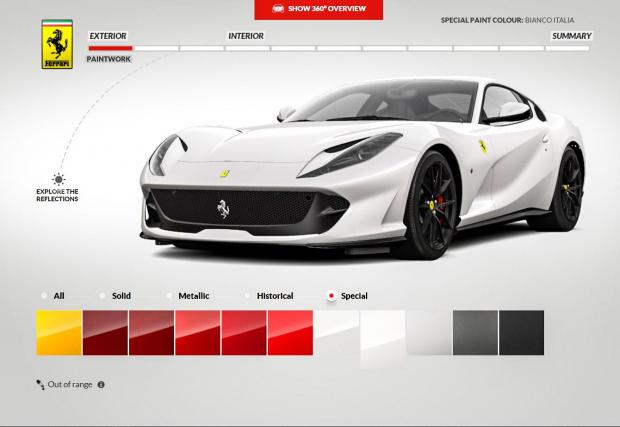Screen dimensions: 620x427
Task: Select the All paint filter
Action: (44, 296)
